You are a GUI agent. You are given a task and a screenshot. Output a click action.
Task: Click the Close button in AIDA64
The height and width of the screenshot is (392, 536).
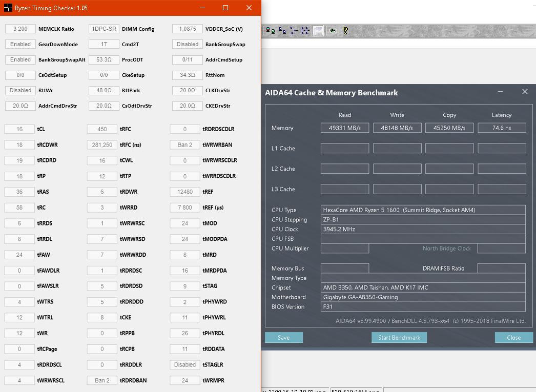tap(514, 337)
